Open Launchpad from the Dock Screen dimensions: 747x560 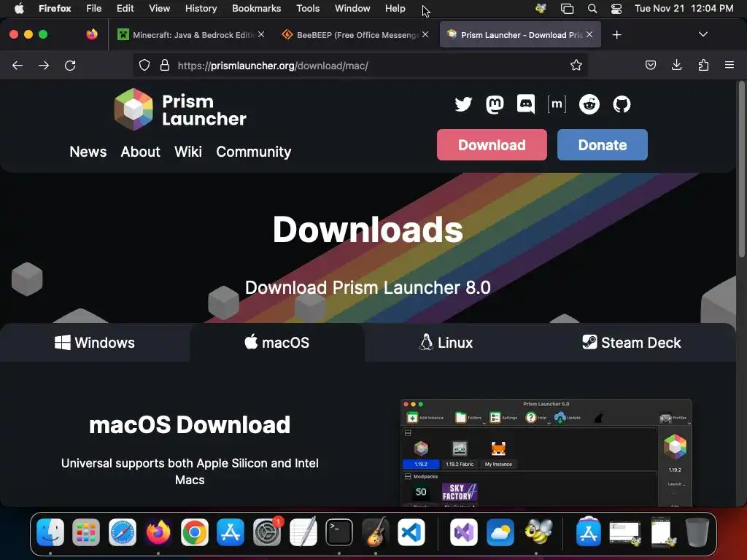click(x=86, y=532)
